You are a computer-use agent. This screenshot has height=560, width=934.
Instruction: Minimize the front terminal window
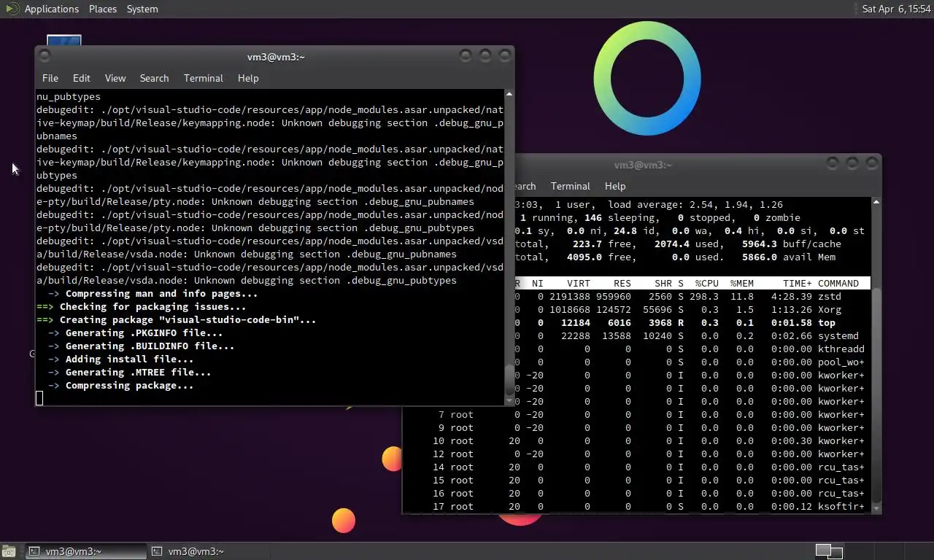click(466, 55)
